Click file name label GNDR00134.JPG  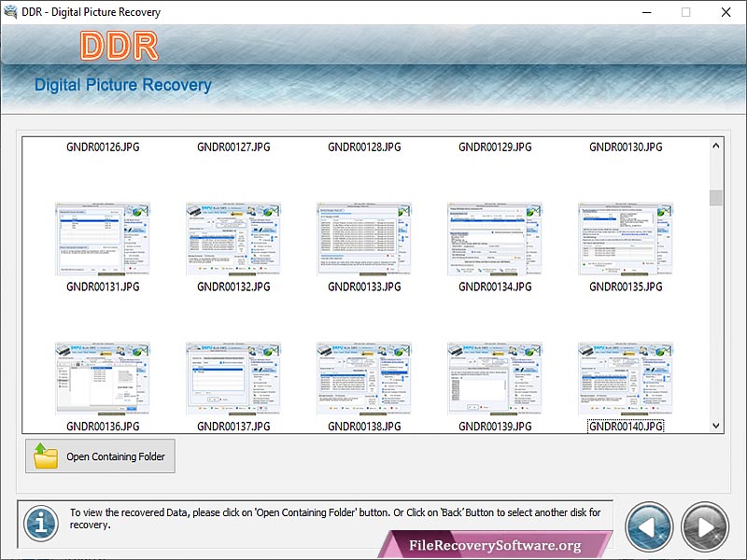click(x=495, y=287)
